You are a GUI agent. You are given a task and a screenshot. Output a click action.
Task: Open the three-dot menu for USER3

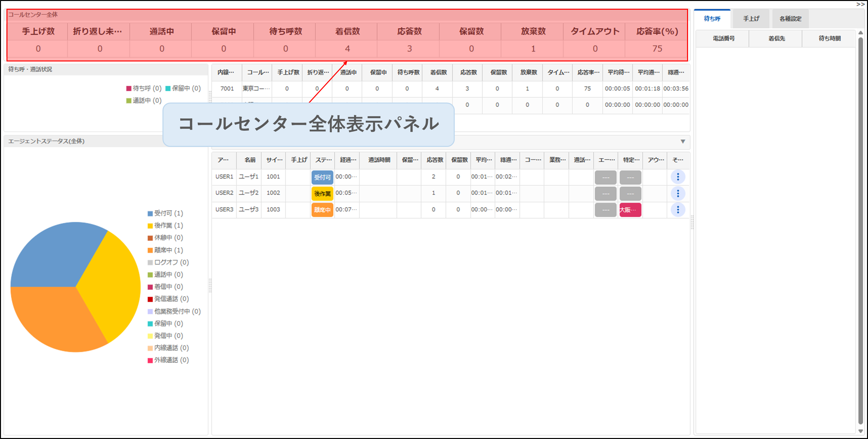click(678, 210)
